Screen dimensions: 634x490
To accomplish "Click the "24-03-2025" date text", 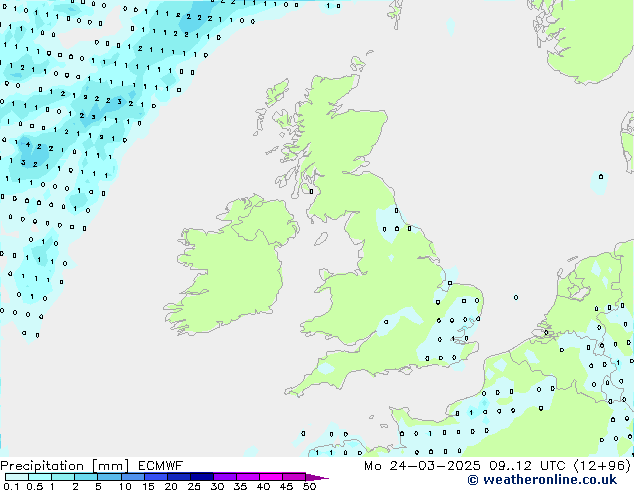I will click(435, 466).
